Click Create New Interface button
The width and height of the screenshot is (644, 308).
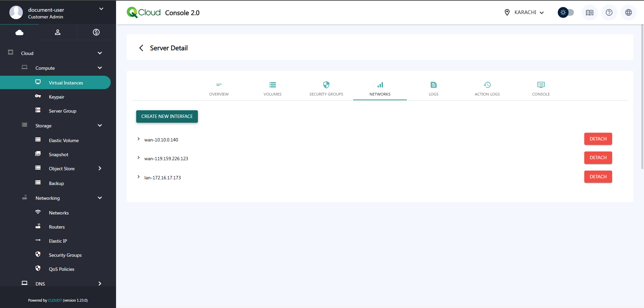tap(167, 116)
